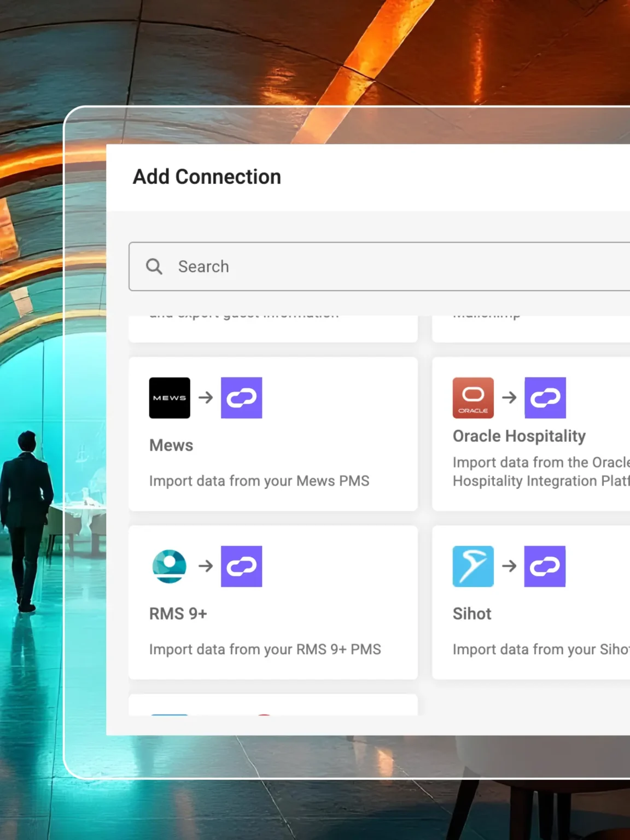The width and height of the screenshot is (630, 840).
Task: Choose the RMS 9+ connection title
Action: pyautogui.click(x=178, y=614)
